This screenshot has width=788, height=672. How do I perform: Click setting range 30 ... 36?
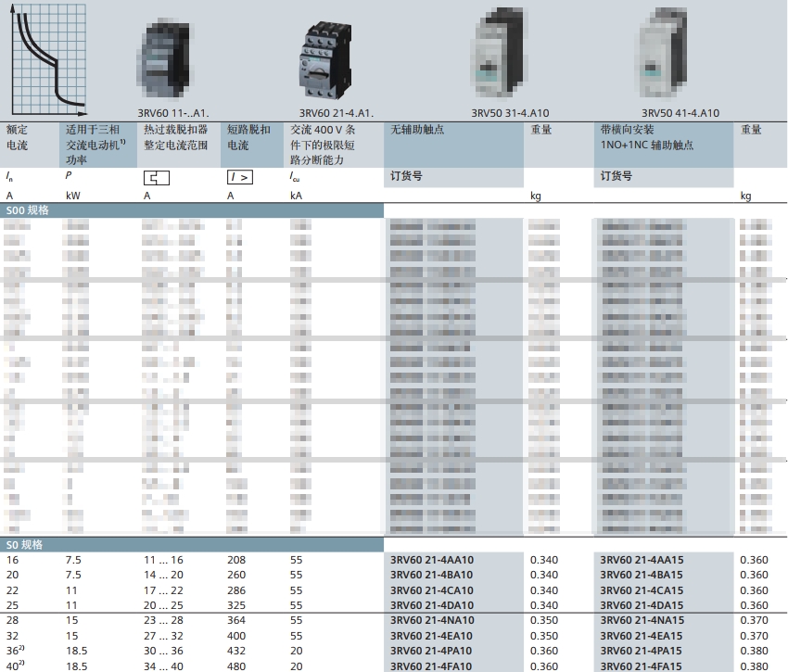(163, 651)
